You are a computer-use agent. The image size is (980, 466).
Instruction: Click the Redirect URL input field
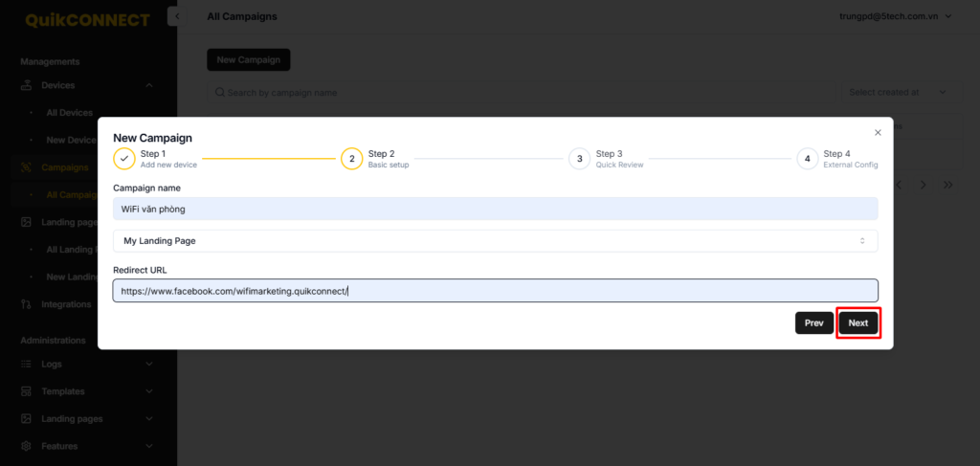495,291
